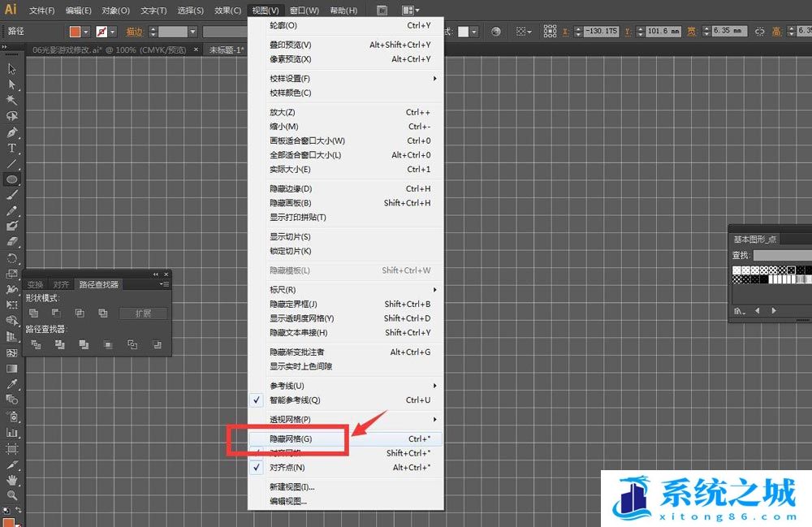Click the 扩展 (Expand) button in Pathfinder
The width and height of the screenshot is (812, 527).
(143, 313)
